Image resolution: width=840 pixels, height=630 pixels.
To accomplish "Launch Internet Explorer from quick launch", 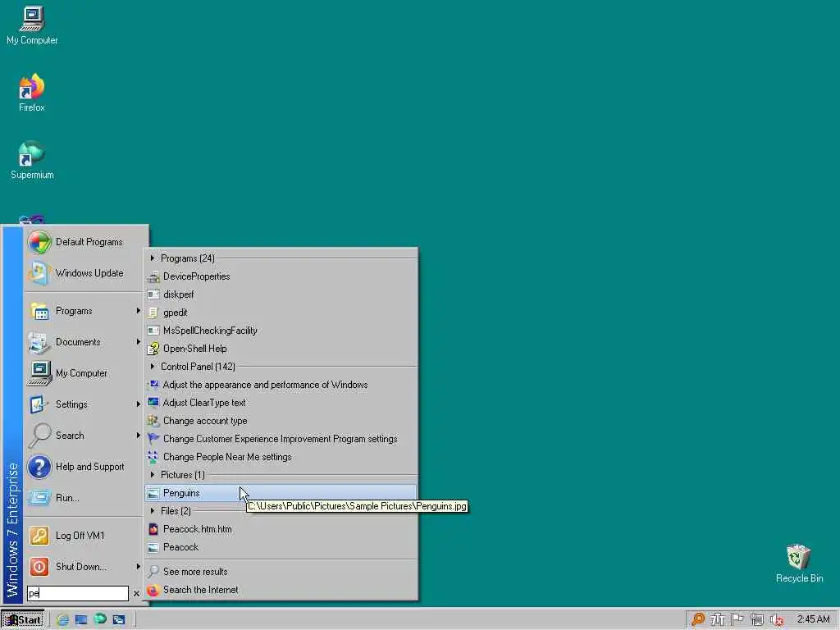I will pyautogui.click(x=62, y=620).
